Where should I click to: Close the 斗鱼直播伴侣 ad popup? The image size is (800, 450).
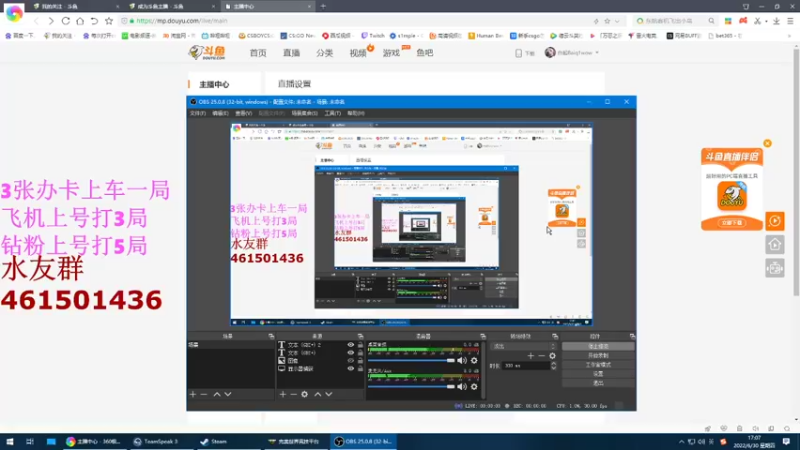click(767, 143)
